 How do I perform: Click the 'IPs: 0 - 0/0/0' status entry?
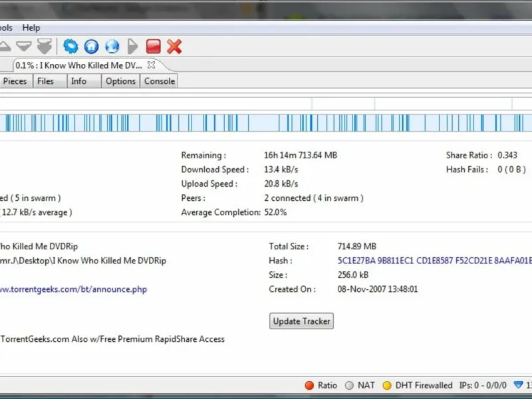[483, 386]
